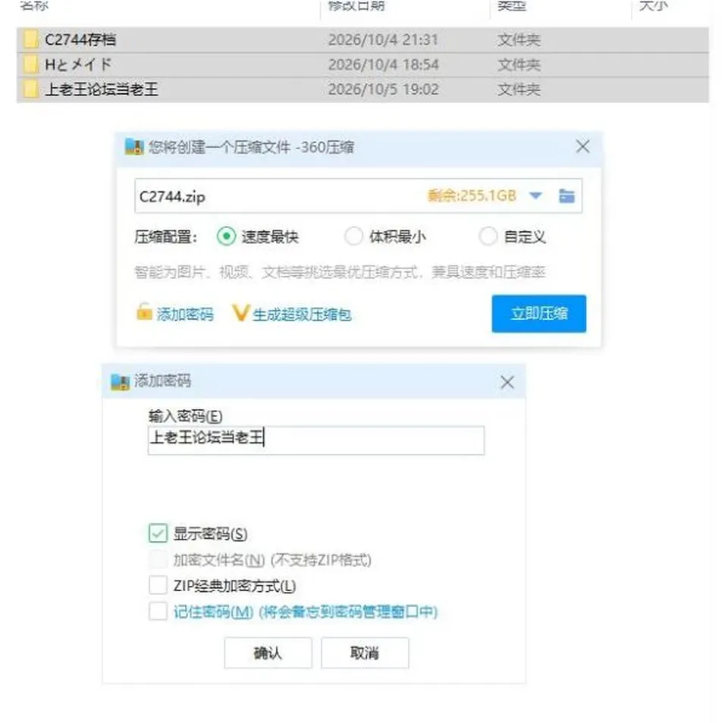Select the 上老王论坛当老王 folder row name

(x=101, y=89)
